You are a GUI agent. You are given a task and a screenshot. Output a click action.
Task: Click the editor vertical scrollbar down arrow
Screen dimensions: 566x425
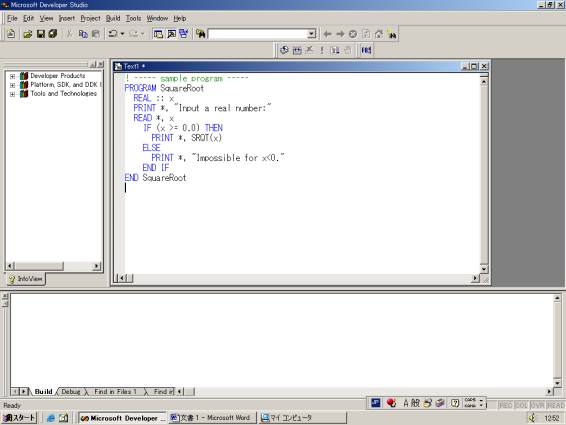[x=484, y=269]
